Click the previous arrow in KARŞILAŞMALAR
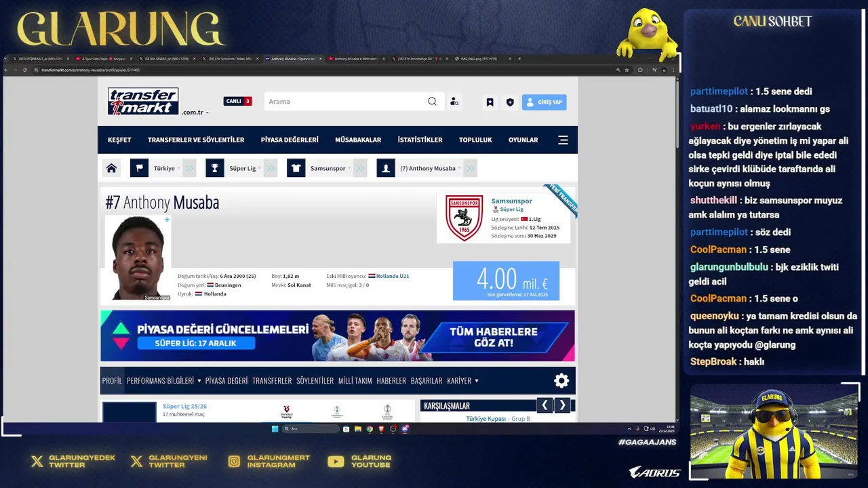Image resolution: width=868 pixels, height=488 pixels. 544,405
